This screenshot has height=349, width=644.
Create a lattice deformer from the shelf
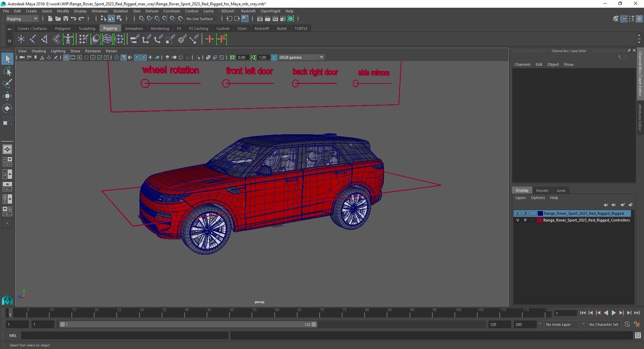pos(107,39)
